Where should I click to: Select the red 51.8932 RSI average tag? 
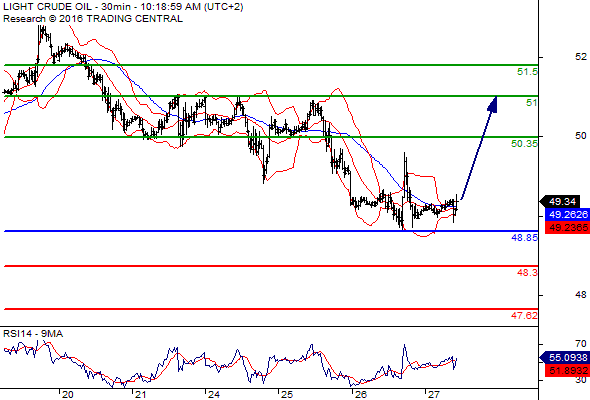tap(567, 371)
